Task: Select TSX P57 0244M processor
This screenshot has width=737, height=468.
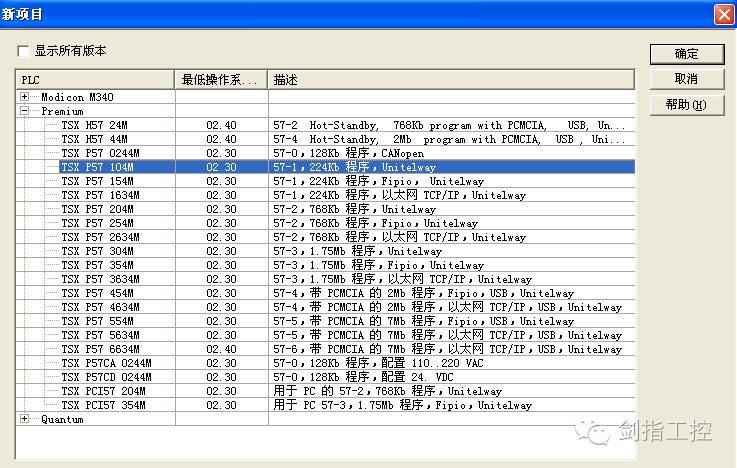Action: [x=101, y=153]
